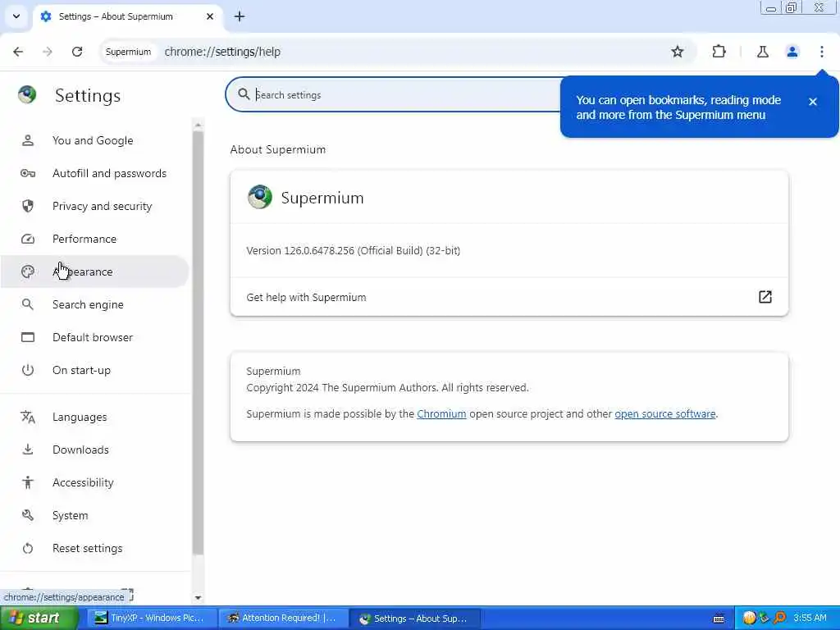This screenshot has width=840, height=630.
Task: Dismiss the bookmarks tip bubble
Action: (x=813, y=101)
